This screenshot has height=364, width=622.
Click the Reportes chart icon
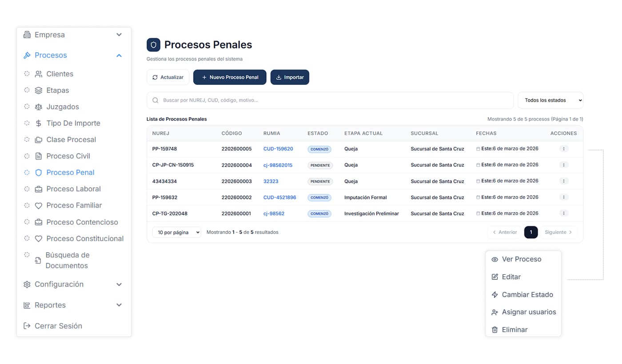click(27, 305)
